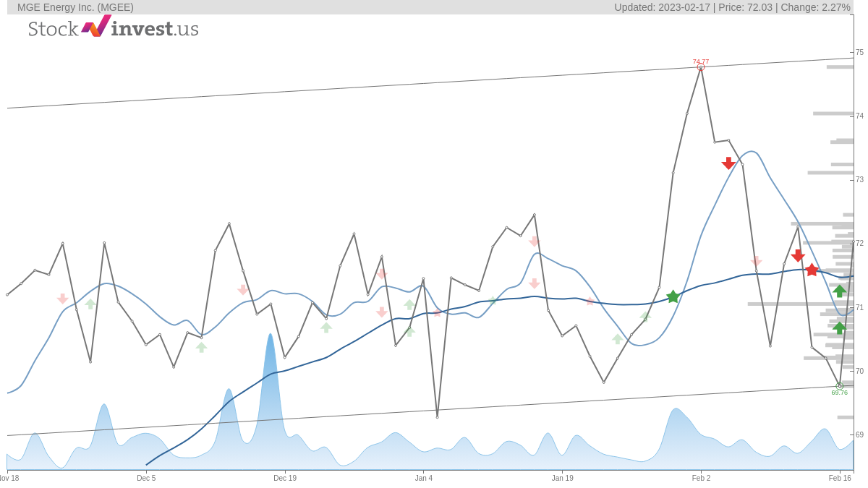
Task: Click the 74 price axis label
Action: [x=859, y=116]
